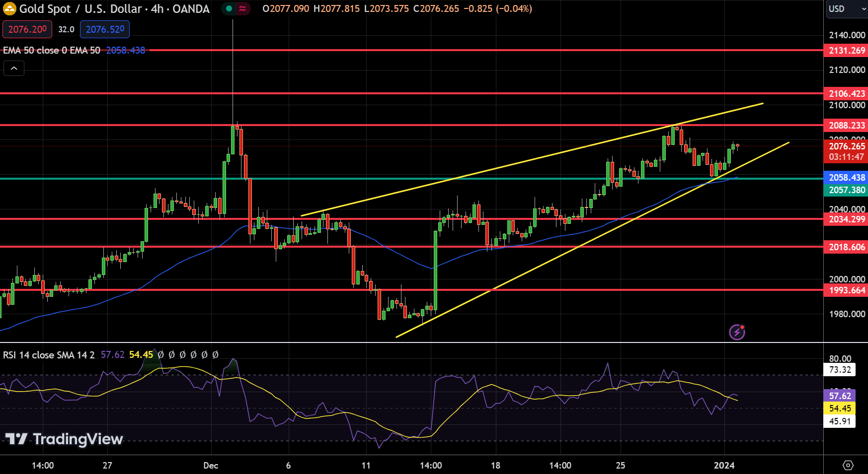Select the RSI 14 close SMA legend
The image size is (868, 474).
(49, 354)
